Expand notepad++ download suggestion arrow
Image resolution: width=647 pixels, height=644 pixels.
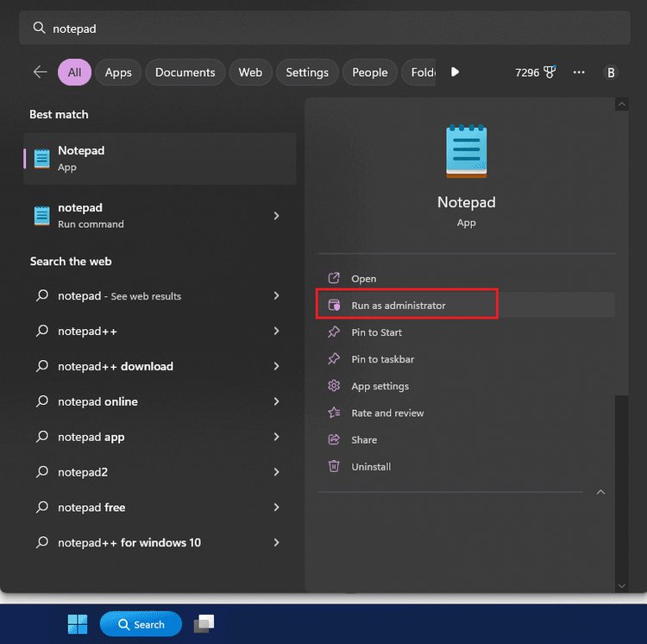(x=276, y=366)
